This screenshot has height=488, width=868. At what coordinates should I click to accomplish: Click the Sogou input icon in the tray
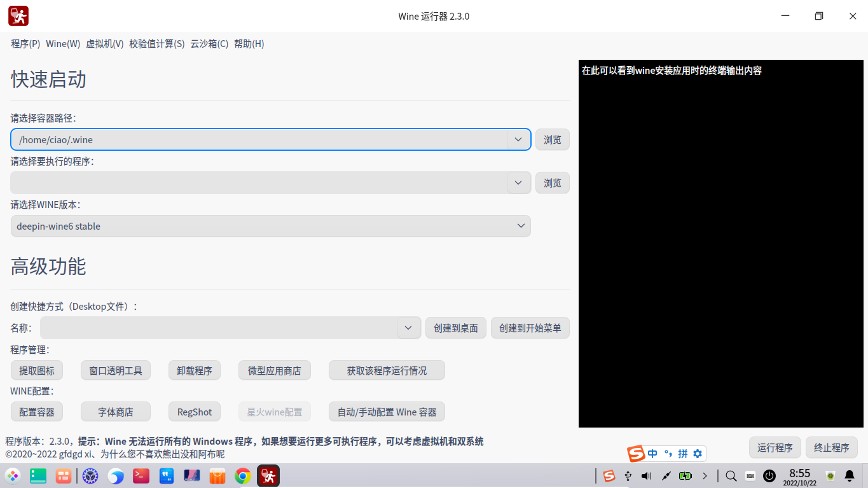click(609, 475)
